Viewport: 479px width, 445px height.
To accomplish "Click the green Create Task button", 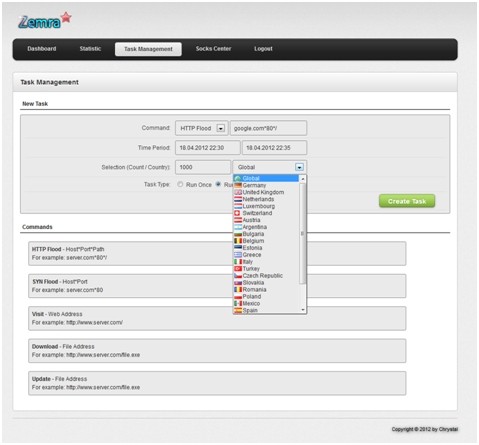I will pos(407,201).
